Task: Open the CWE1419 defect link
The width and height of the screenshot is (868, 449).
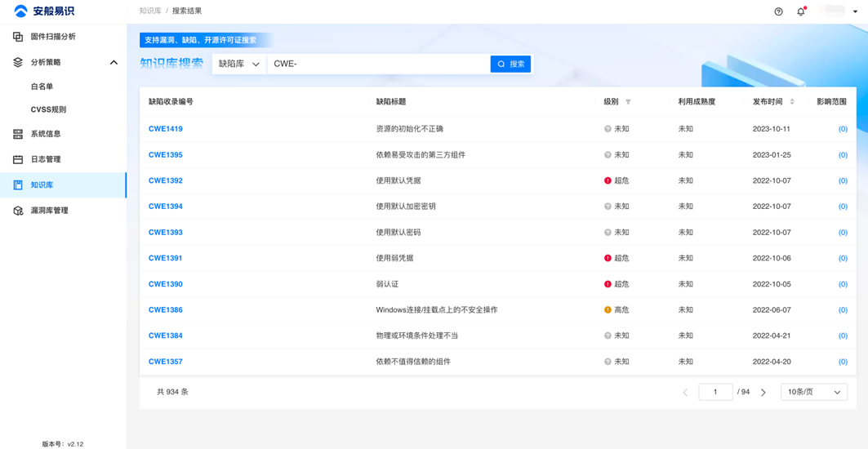Action: coord(166,129)
